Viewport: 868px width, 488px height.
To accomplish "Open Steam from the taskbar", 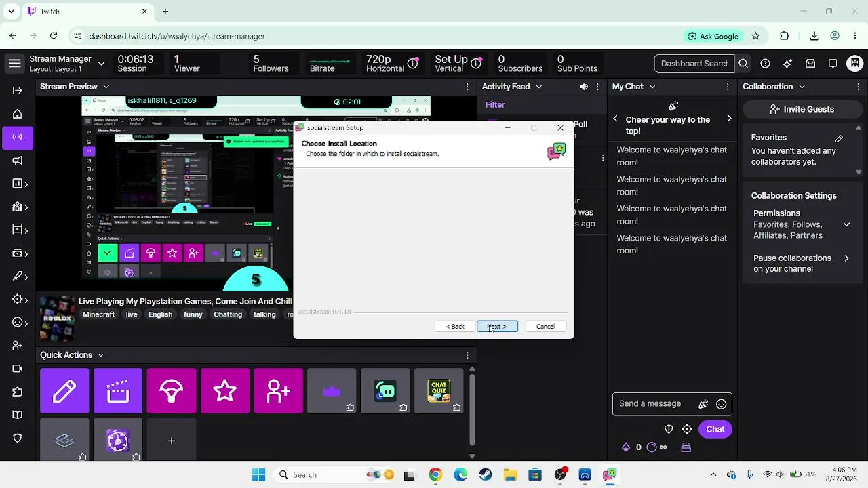I will 485,474.
